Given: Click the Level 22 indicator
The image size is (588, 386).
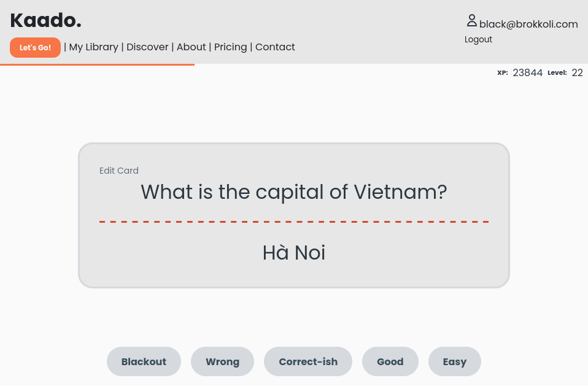Looking at the screenshot, I should pos(565,72).
